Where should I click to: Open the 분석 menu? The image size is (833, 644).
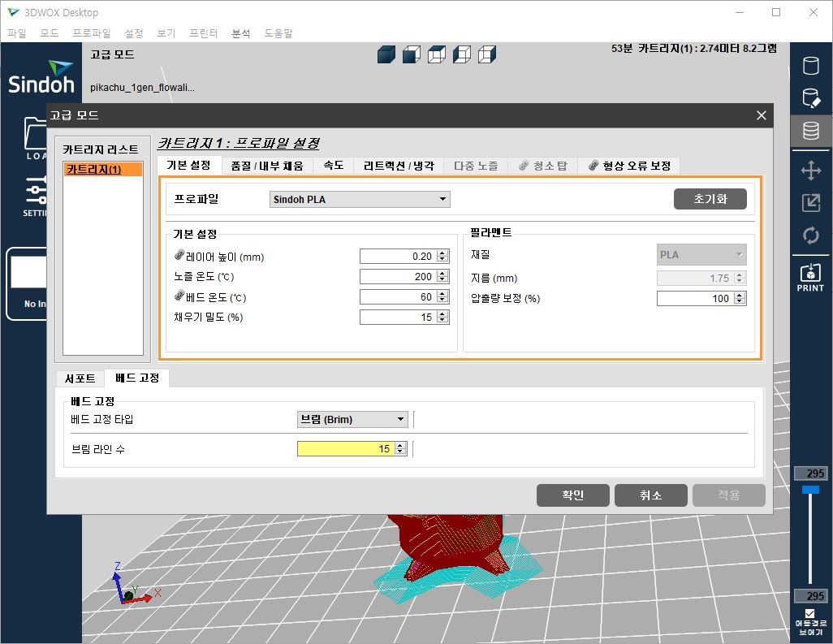(240, 33)
